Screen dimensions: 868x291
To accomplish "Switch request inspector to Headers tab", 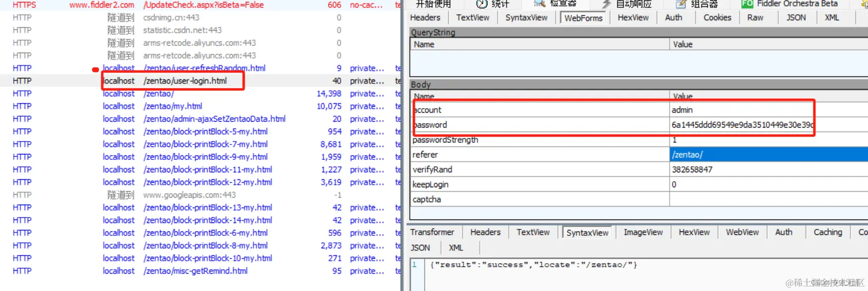I will pos(425,17).
